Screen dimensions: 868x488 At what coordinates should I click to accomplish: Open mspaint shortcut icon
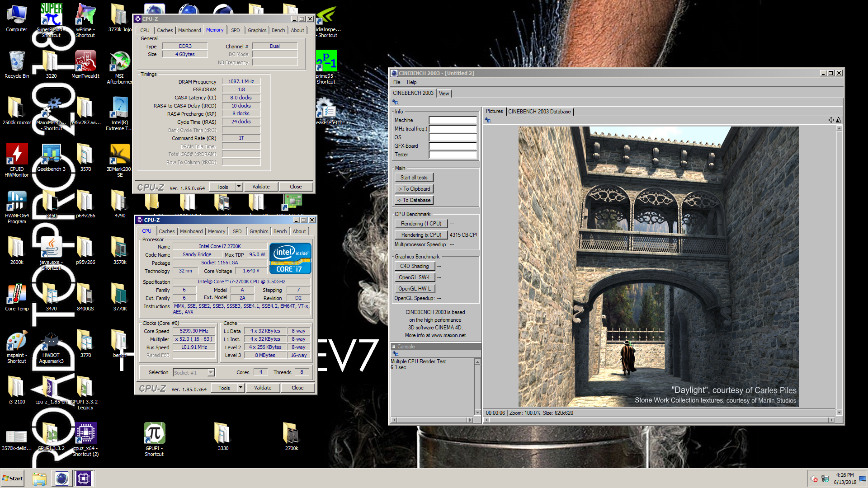pos(17,347)
